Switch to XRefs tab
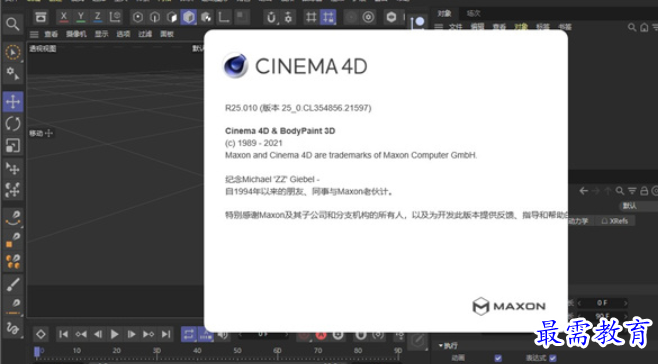The image size is (658, 364). pyautogui.click(x=614, y=221)
